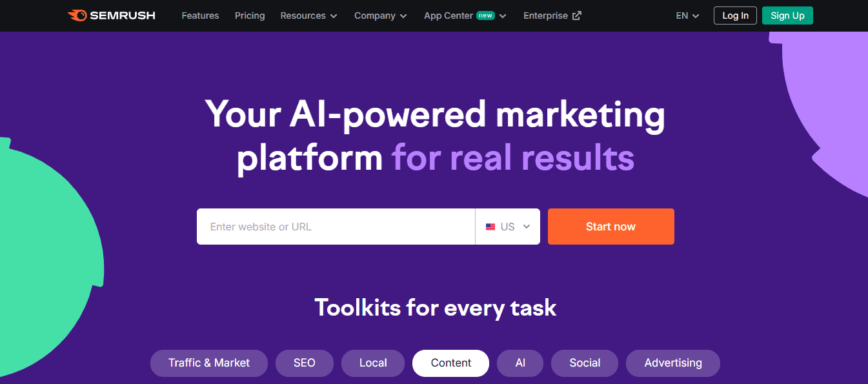This screenshot has height=384, width=868.
Task: Click the orange Start now button
Action: 611,227
